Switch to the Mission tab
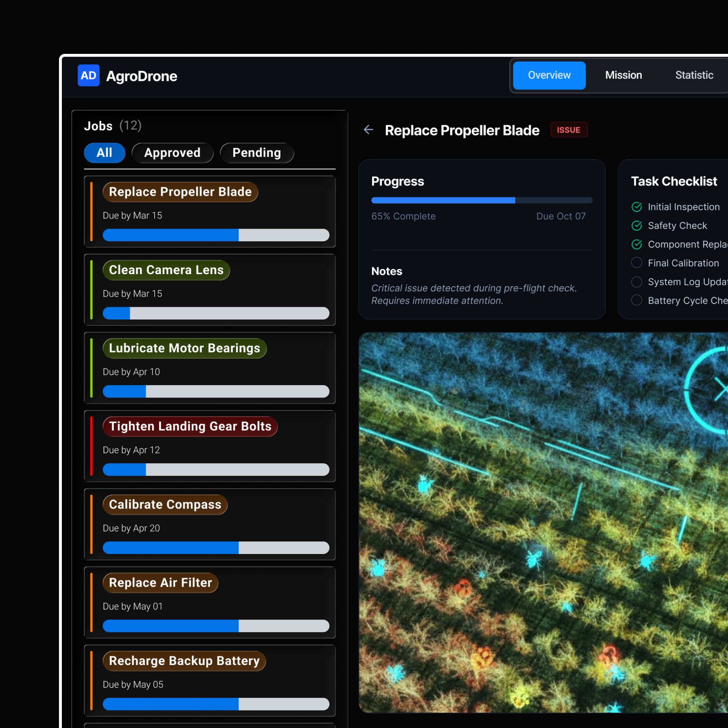 click(623, 75)
